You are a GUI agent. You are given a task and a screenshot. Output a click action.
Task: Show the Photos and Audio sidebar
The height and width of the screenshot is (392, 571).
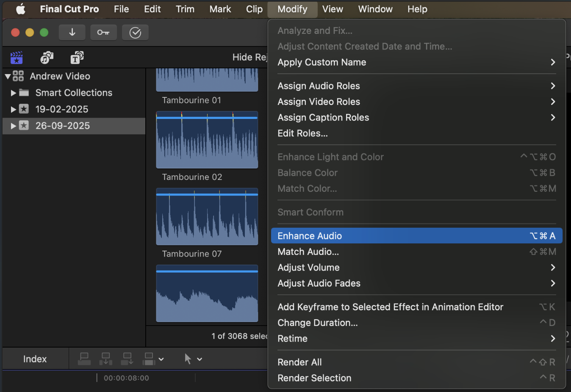click(x=47, y=58)
